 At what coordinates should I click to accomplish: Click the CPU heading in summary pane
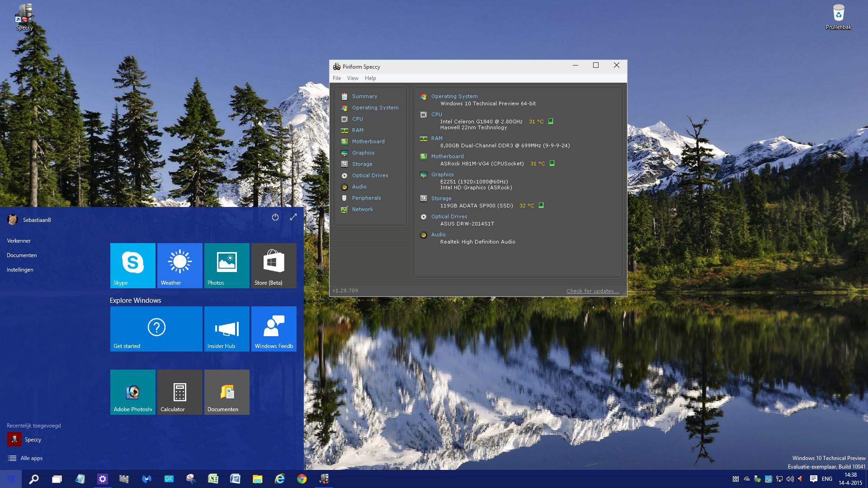coord(437,114)
